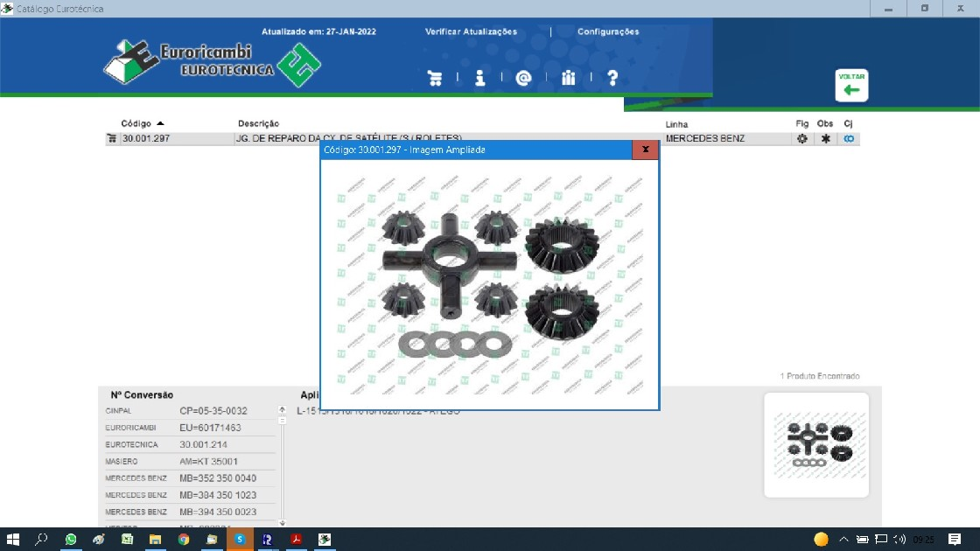Open WhatsApp from the Windows taskbar

pyautogui.click(x=71, y=540)
